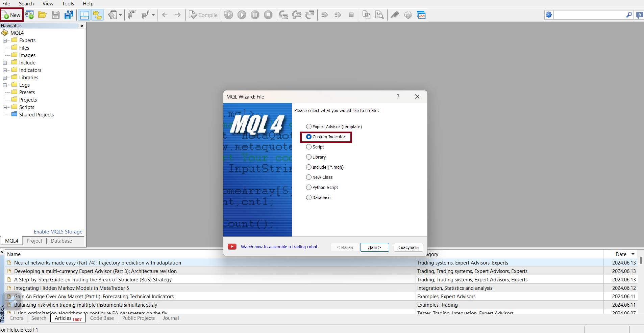Toggle the Navigator panel toolbar icon
Image resolution: width=644 pixels, height=333 pixels.
point(97,15)
